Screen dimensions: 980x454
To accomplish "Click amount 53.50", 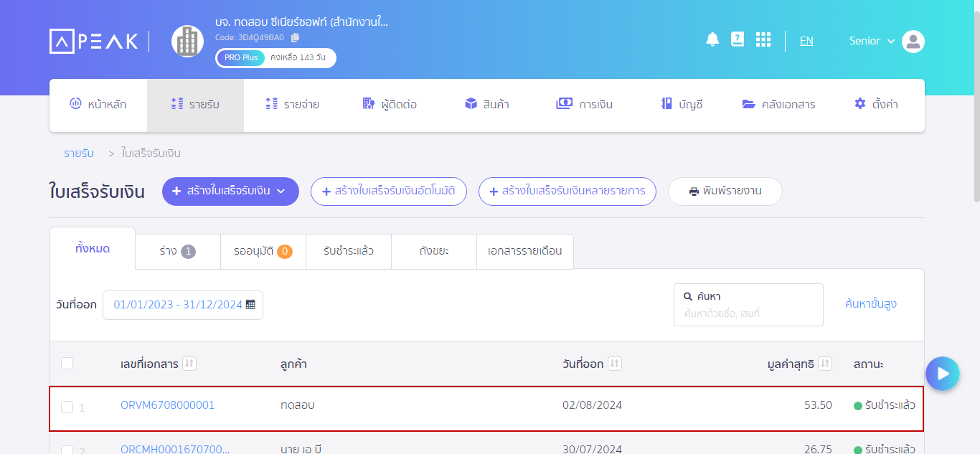I will 818,405.
